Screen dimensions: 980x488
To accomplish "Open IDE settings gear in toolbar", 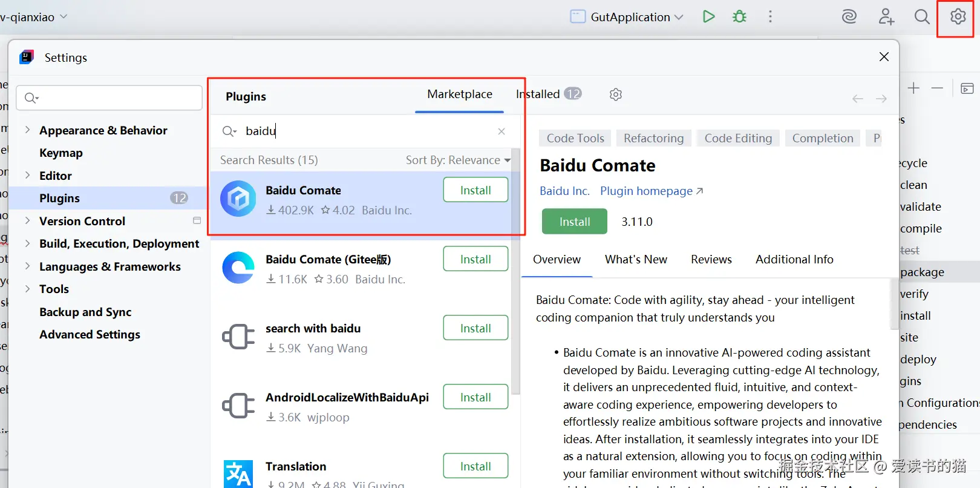I will [958, 16].
